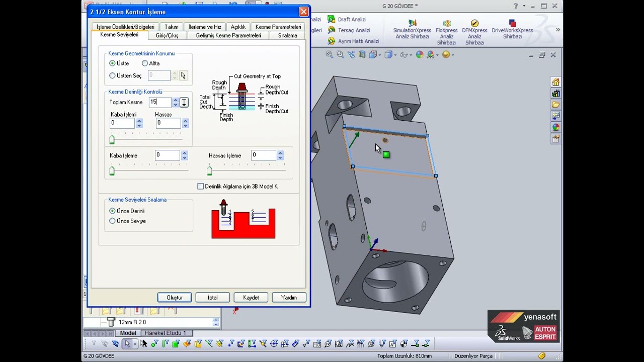Open the Appearances color ball task pane icon
644x362 pixels.
tap(555, 127)
